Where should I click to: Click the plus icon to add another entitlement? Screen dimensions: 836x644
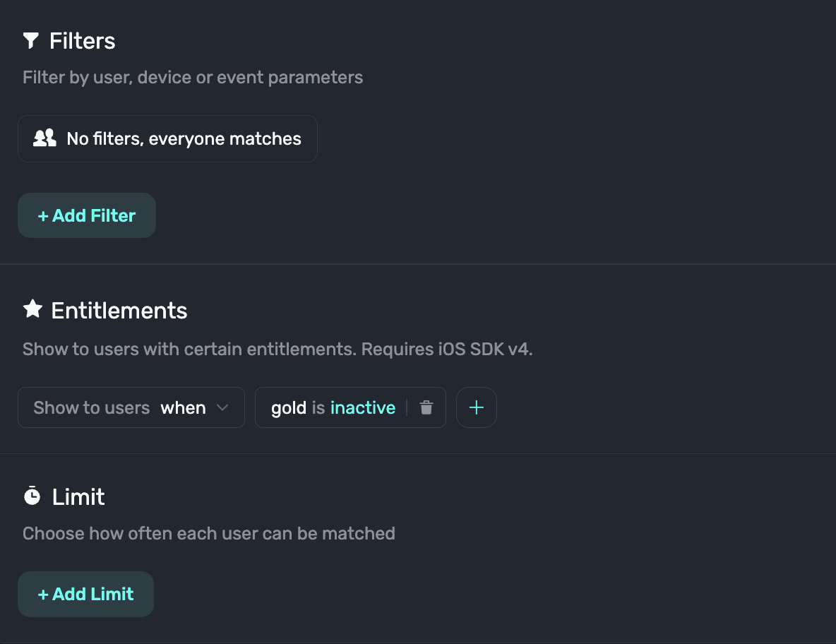pos(477,407)
